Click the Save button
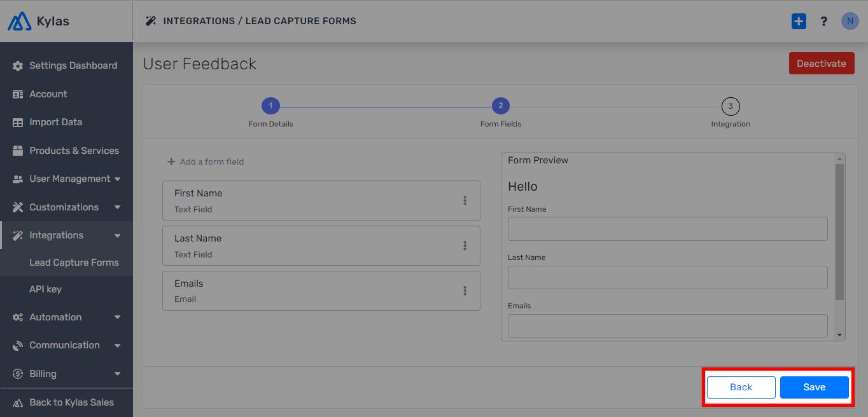Viewport: 868px width, 417px height. pyautogui.click(x=815, y=387)
